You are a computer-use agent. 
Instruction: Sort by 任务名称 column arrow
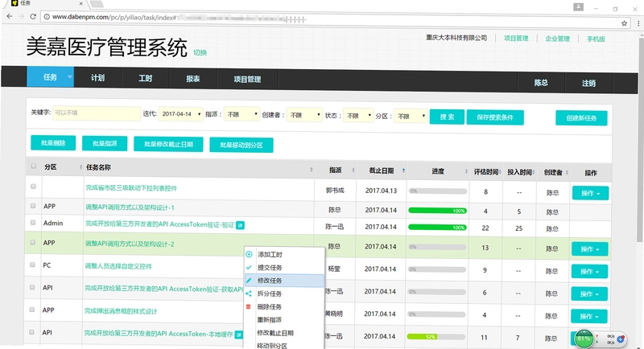tap(312, 170)
